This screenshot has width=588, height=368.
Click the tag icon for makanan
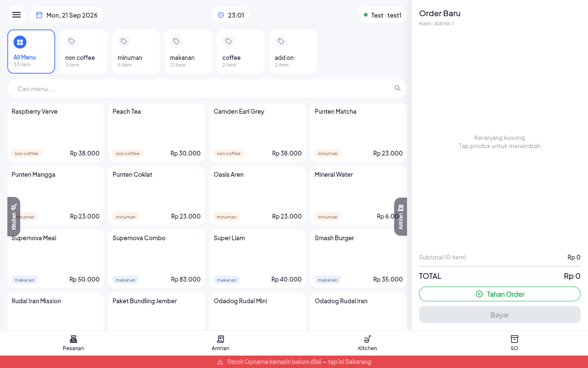[176, 41]
